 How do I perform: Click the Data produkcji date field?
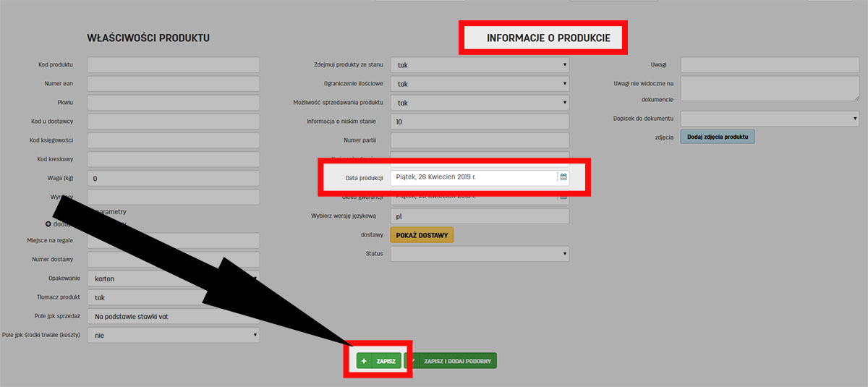point(473,177)
